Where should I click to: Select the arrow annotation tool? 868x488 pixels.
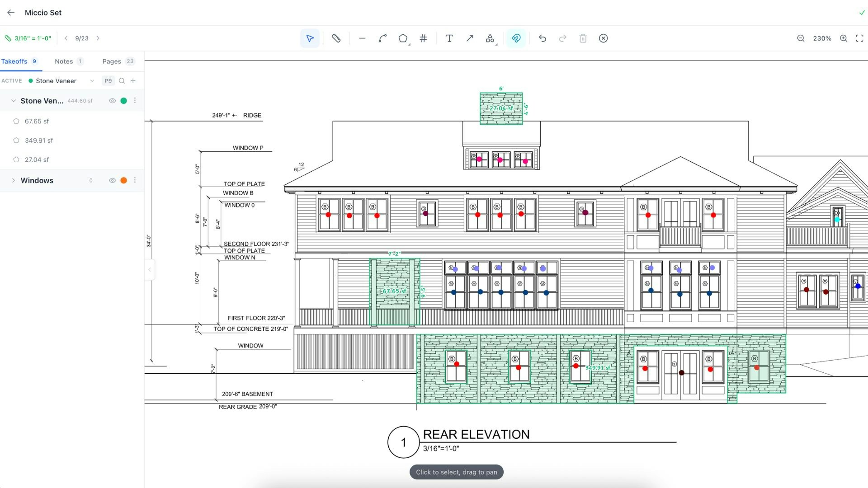point(470,38)
